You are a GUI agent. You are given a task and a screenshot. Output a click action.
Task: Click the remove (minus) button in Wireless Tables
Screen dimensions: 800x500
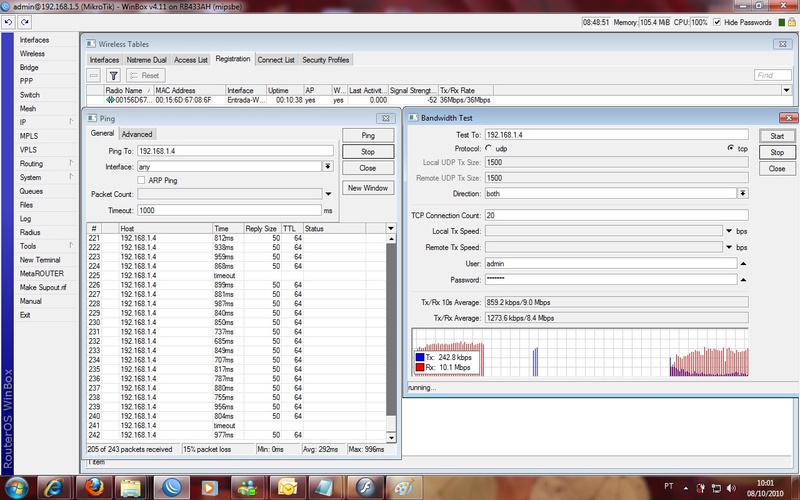tap(94, 75)
